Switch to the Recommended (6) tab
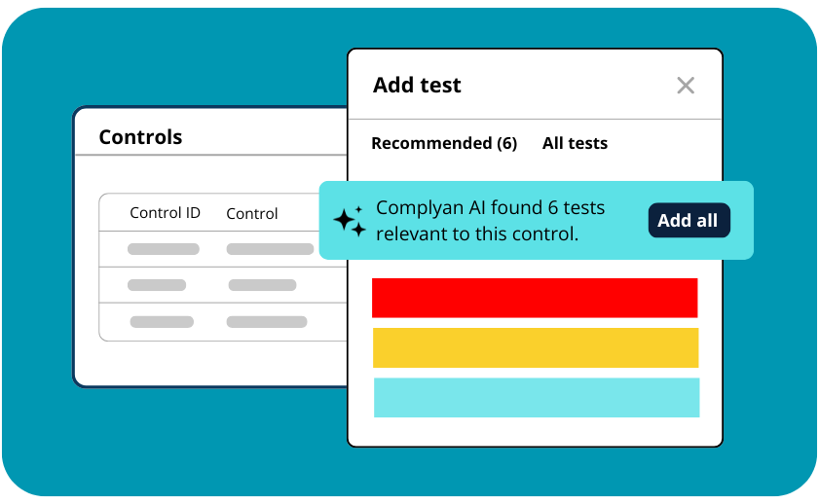 coord(444,143)
